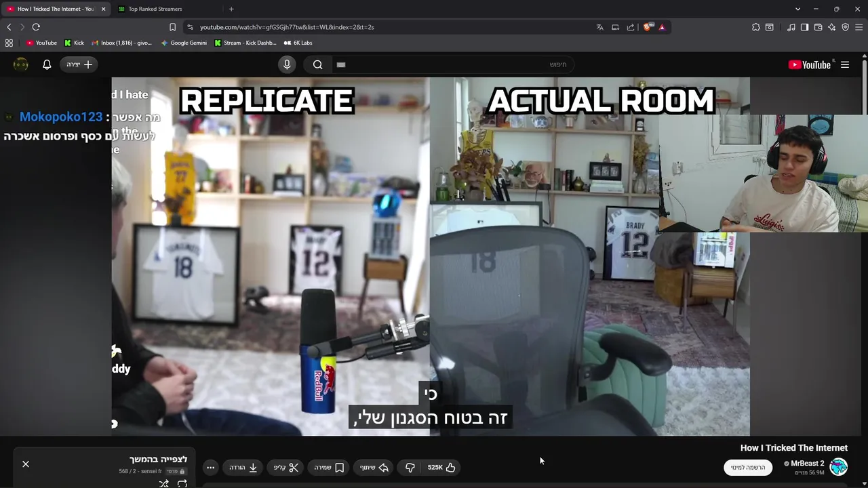This screenshot has width=868, height=488.
Task: Close the How I Tricked The Internet tab
Action: (x=103, y=9)
